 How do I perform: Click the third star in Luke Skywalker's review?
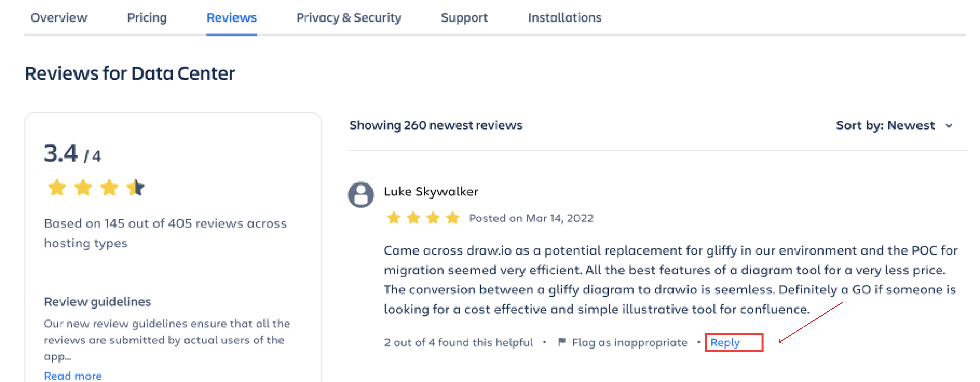click(x=433, y=218)
